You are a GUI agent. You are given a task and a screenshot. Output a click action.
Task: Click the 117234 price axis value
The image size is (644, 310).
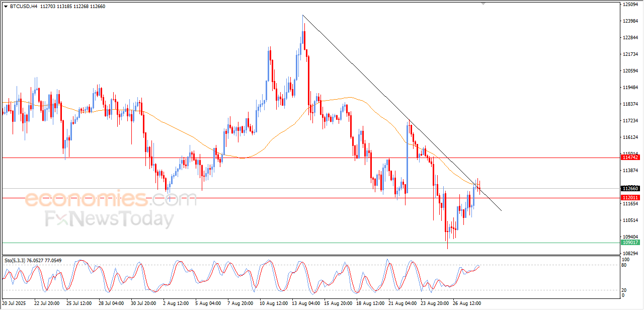(630, 121)
